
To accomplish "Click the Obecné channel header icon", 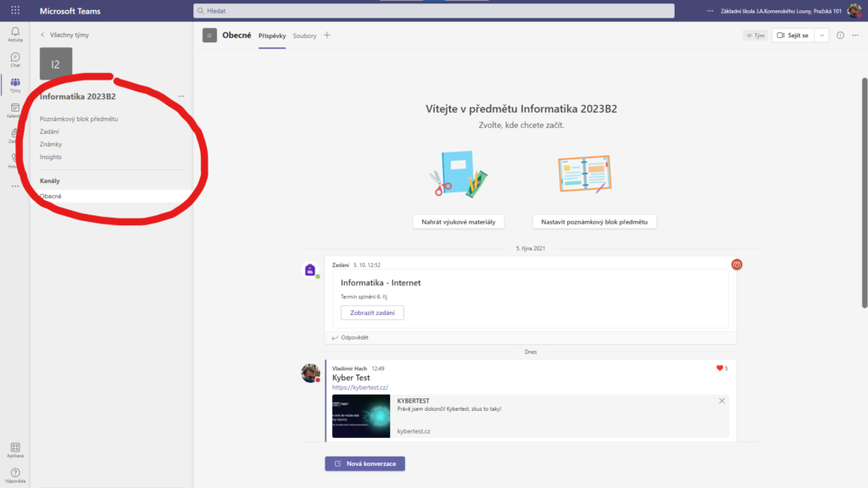I will [x=209, y=36].
